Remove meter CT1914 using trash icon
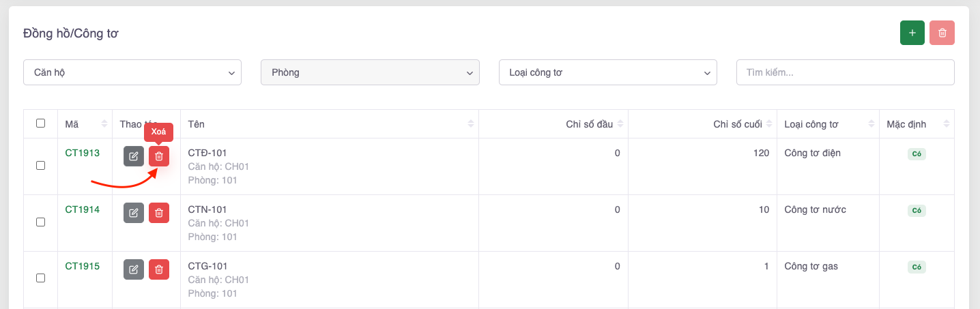Viewport: 980px width, 309px height. pos(159,213)
